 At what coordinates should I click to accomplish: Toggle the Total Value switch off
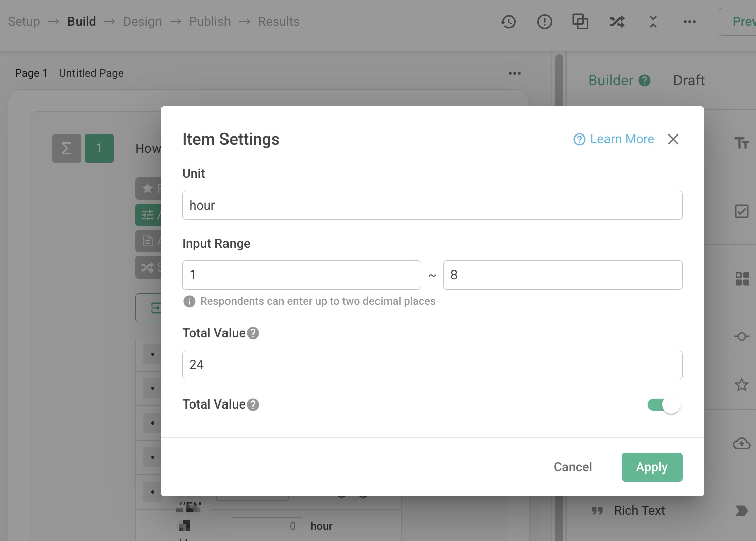[x=663, y=405]
